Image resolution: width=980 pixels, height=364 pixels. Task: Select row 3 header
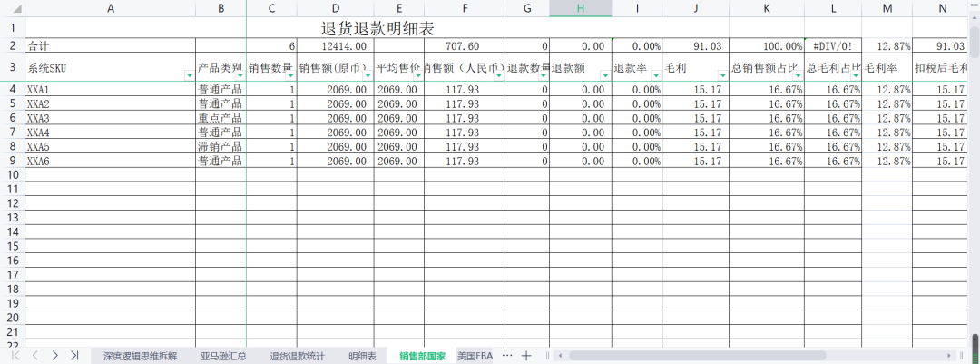(x=13, y=67)
